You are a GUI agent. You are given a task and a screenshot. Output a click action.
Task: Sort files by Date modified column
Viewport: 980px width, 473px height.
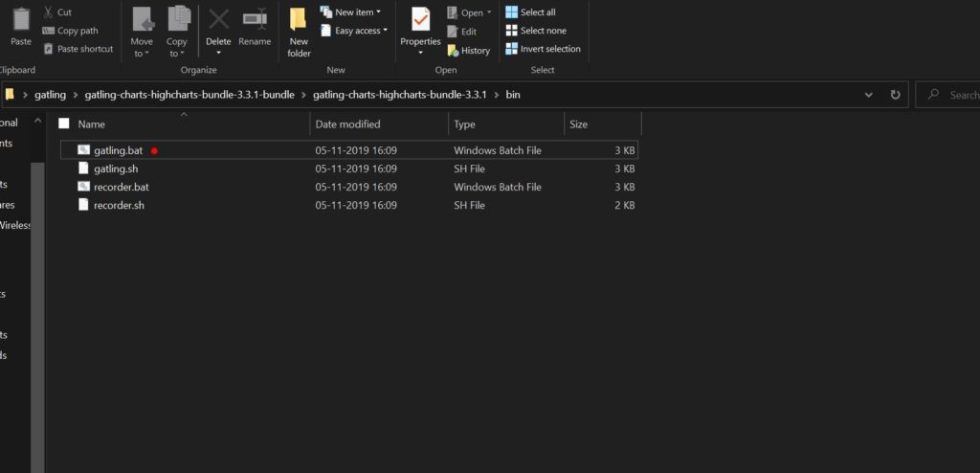tap(347, 124)
